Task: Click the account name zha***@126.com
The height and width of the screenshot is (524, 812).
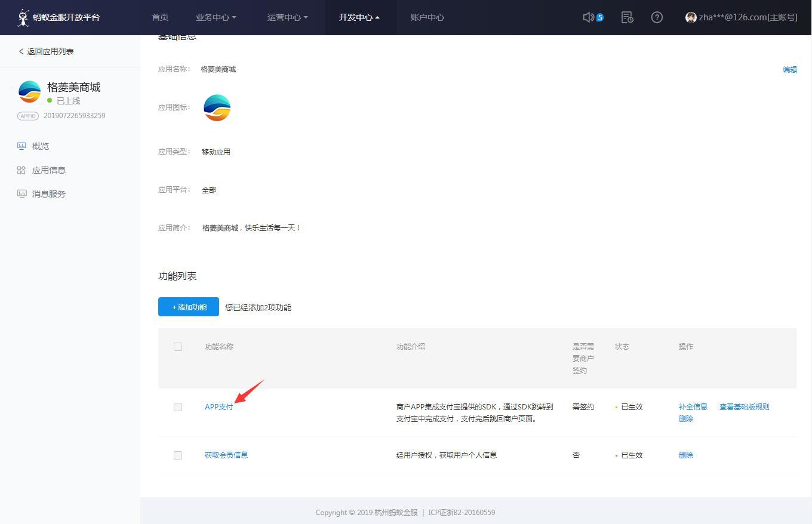Action: (748, 17)
